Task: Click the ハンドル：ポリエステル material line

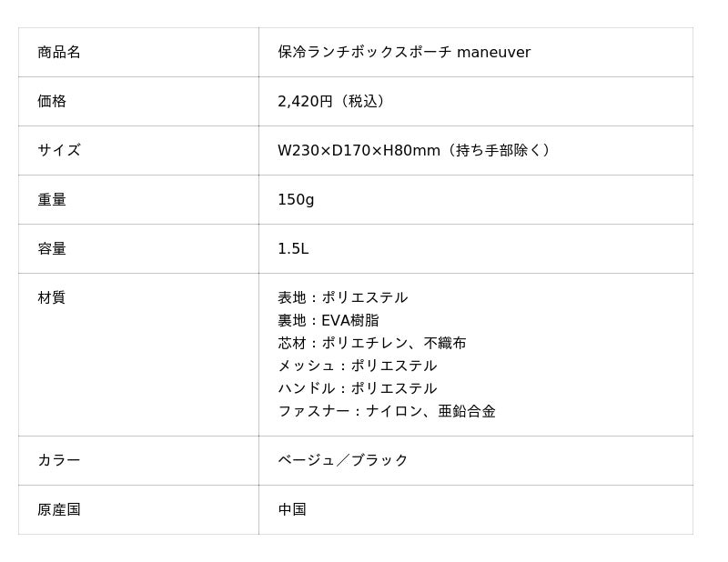Action: click(357, 388)
